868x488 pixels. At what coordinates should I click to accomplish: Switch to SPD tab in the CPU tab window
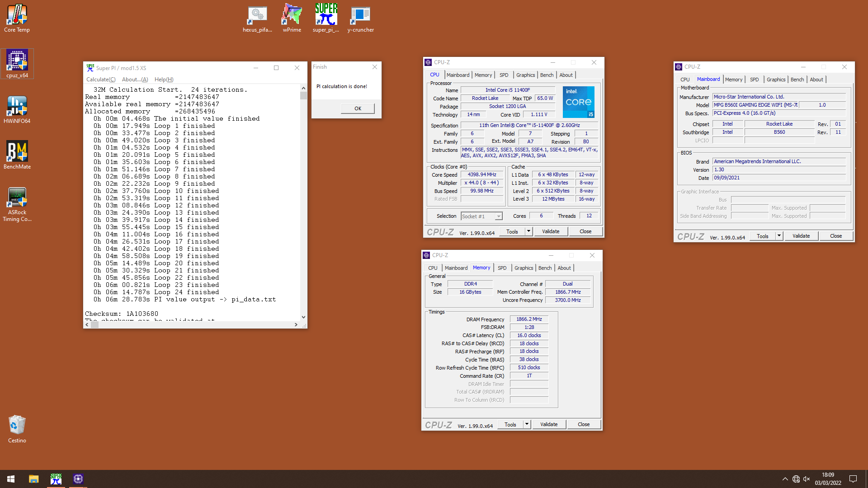point(504,75)
